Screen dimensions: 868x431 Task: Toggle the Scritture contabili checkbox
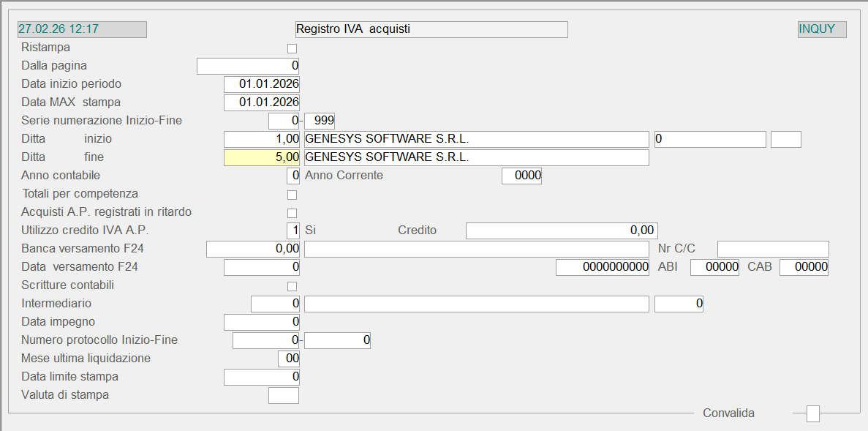tap(293, 286)
